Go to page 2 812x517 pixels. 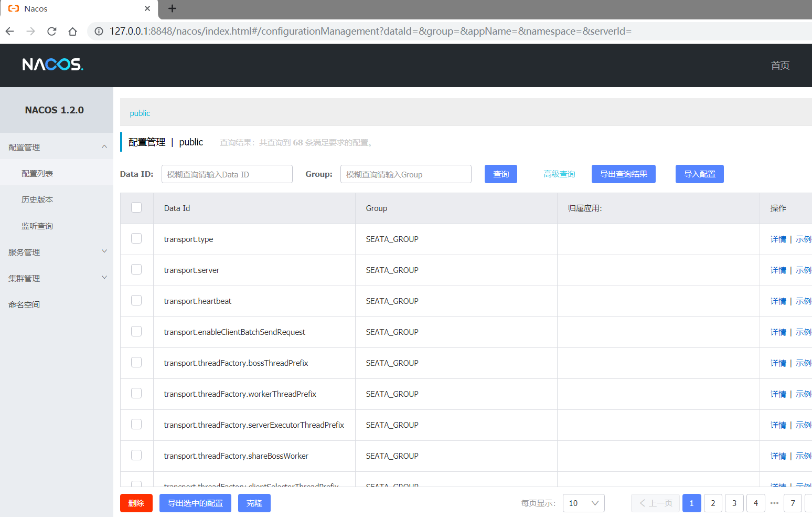[713, 503]
